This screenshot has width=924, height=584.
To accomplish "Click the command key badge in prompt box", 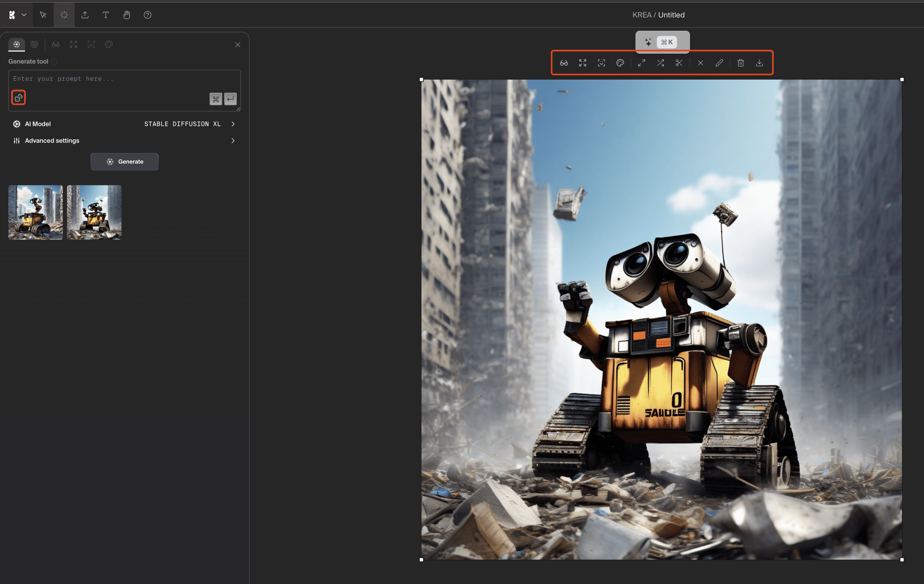I will click(215, 99).
